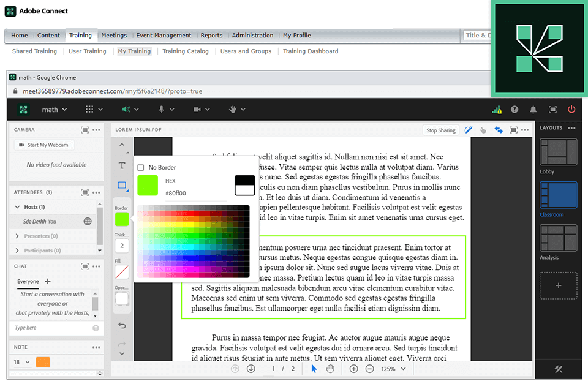The height and width of the screenshot is (392, 588).
Task: Open Camera pod options menu
Action: pyautogui.click(x=96, y=130)
